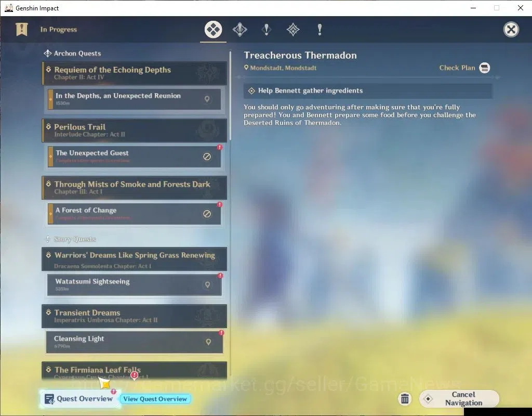
Task: Click the red alert badge on Watatsumi Sightseeing
Action: point(220,276)
